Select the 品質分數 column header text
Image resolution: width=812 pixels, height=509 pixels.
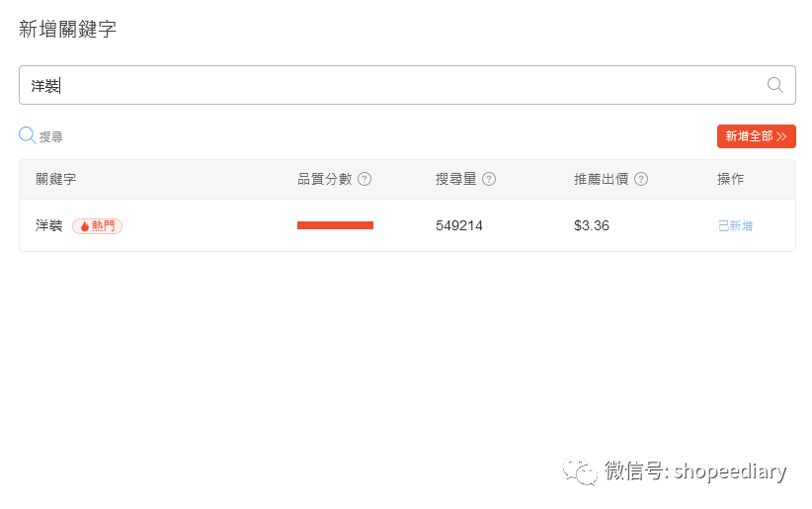tap(324, 179)
